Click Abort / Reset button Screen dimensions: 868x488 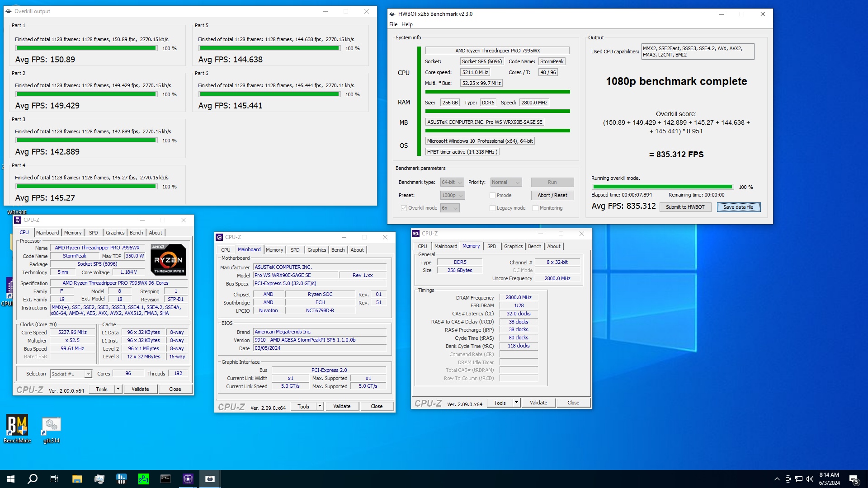tap(552, 196)
